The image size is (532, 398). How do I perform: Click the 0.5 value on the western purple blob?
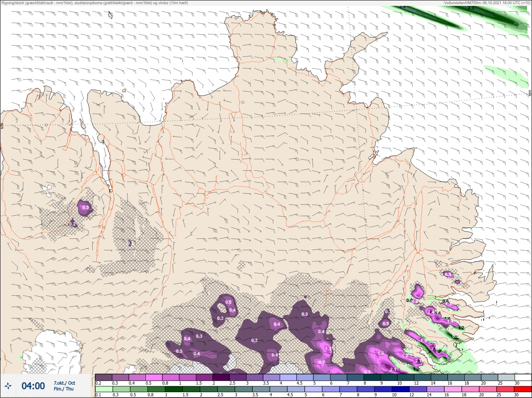point(86,207)
